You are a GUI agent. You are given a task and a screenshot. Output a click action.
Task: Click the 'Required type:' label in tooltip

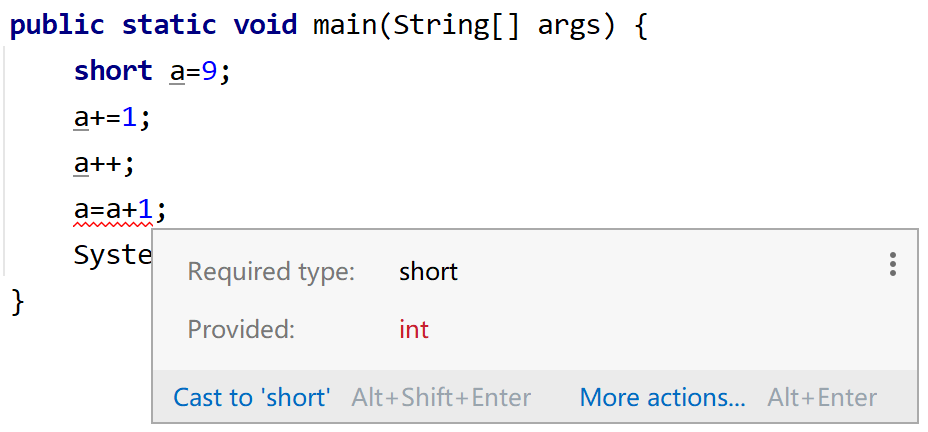270,271
